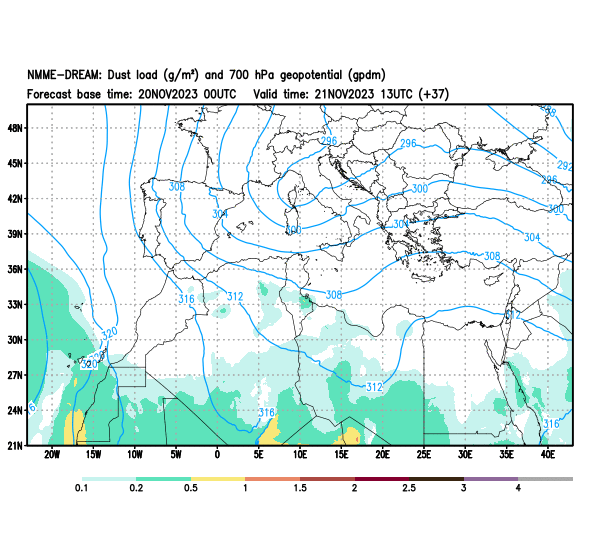Click the dark maroon 2–2.5 legend color
The image size is (600, 550).
pyautogui.click(x=382, y=479)
